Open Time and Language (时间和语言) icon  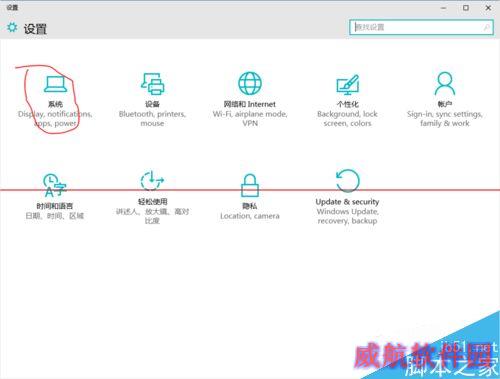click(55, 185)
